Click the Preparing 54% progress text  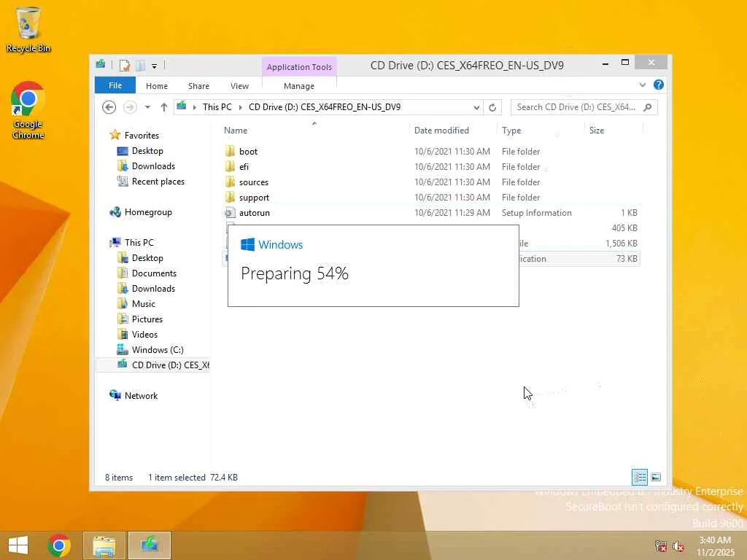(295, 273)
